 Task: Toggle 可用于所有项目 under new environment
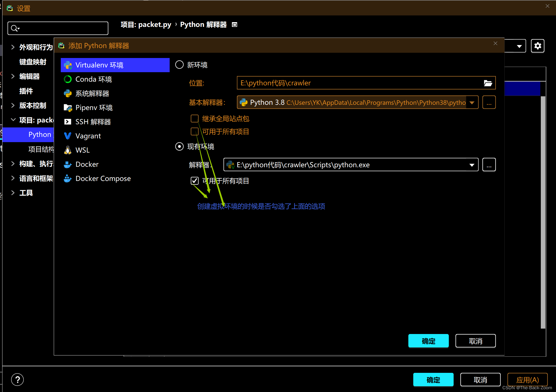pyautogui.click(x=195, y=131)
